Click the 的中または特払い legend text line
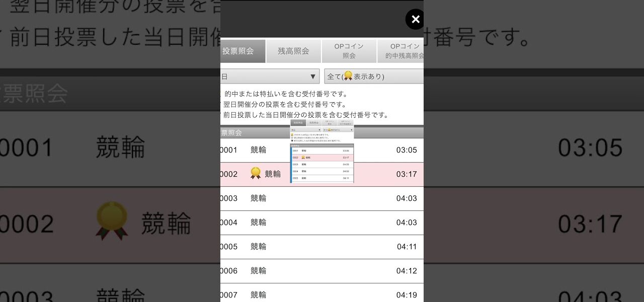Image resolution: width=644 pixels, height=302 pixels. tap(286, 94)
